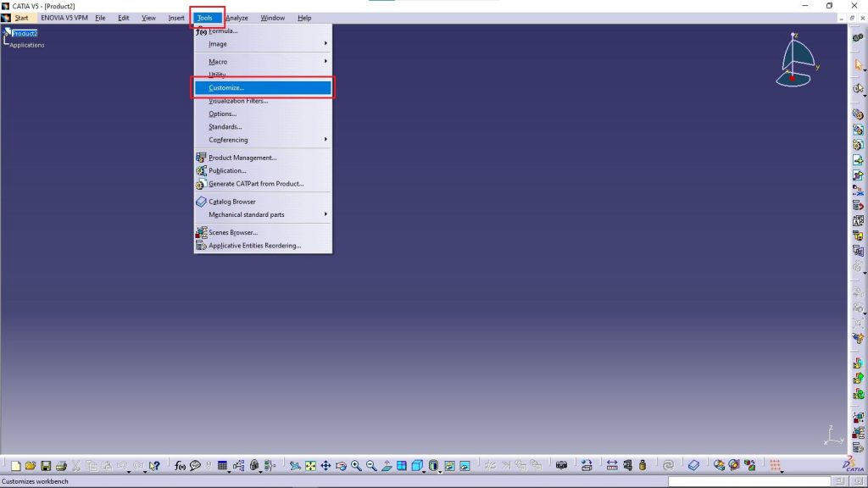Screen dimensions: 868x488
Task: Choose Visualization Filters... menu entry
Action: coord(263,101)
